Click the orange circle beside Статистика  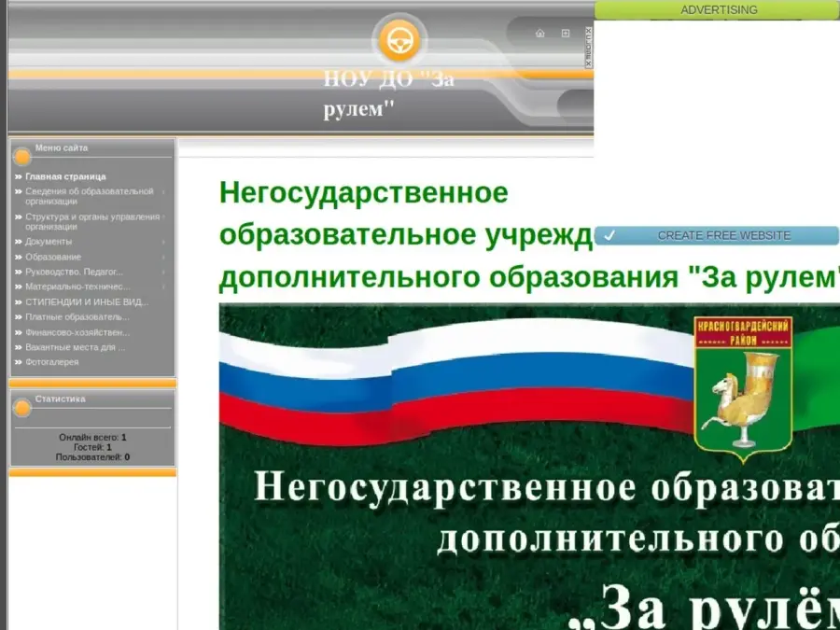tap(21, 407)
